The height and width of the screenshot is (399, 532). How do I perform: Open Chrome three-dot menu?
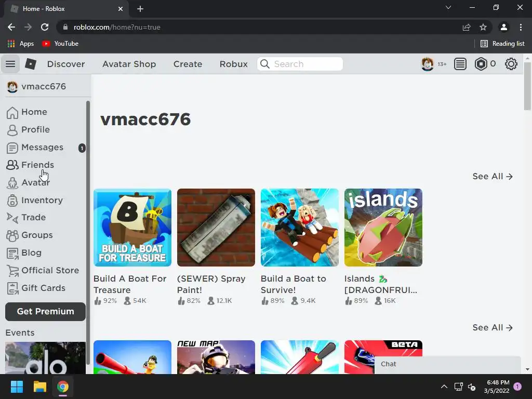[x=521, y=27]
